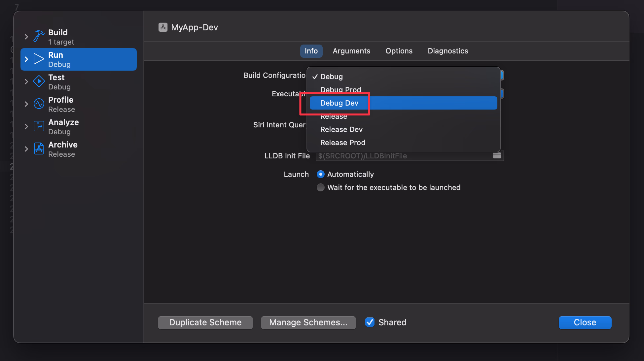Toggle the Shared checkbox
Viewport: 644px width, 361px height.
pyautogui.click(x=370, y=322)
